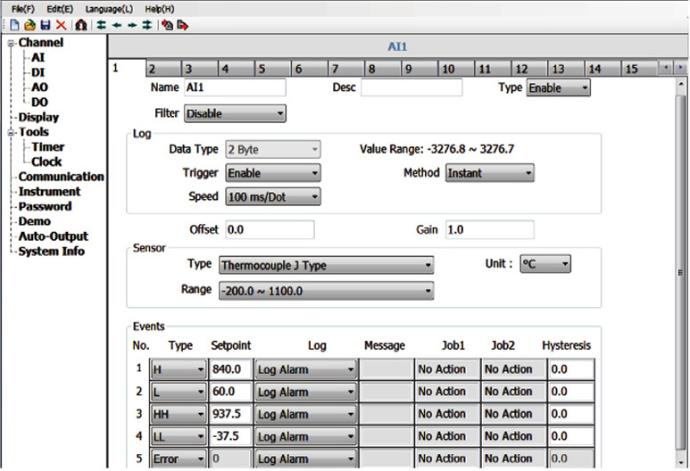Image resolution: width=690 pixels, height=471 pixels.
Task: Open event 3 Type HH dropdown
Action: pyautogui.click(x=178, y=414)
